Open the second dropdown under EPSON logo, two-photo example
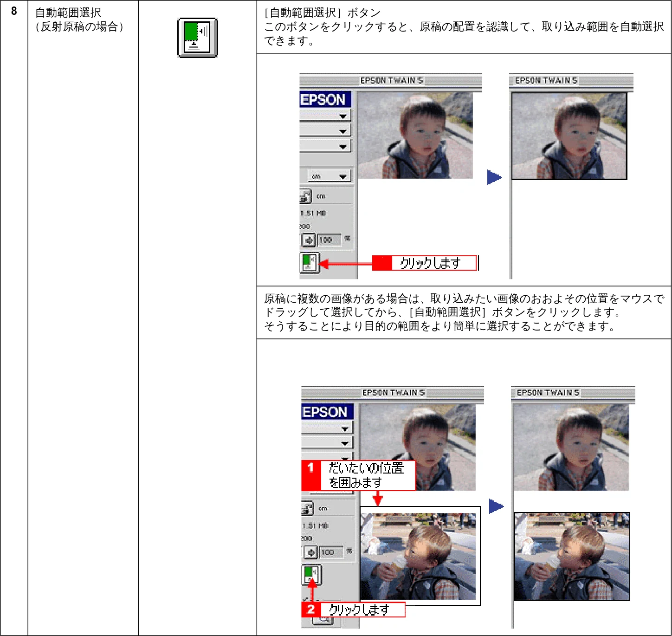This screenshot has height=636, width=672. [327, 443]
